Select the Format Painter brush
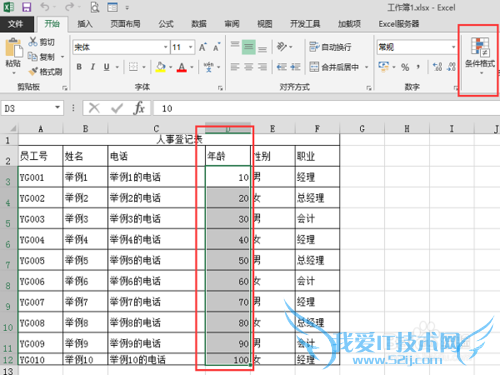Screen dimensions: 500x375 33,71
